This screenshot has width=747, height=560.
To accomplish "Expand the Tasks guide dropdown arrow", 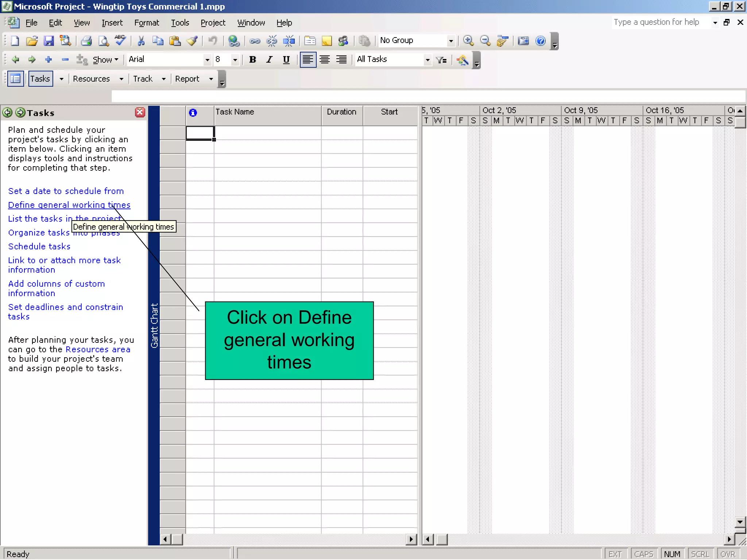I will coord(61,79).
